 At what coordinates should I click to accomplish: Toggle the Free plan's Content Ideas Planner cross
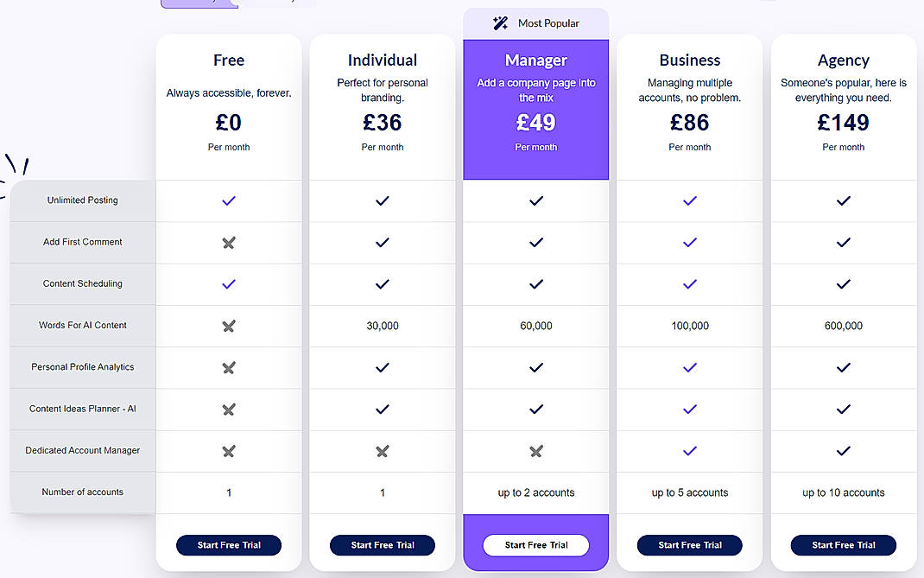click(x=228, y=409)
